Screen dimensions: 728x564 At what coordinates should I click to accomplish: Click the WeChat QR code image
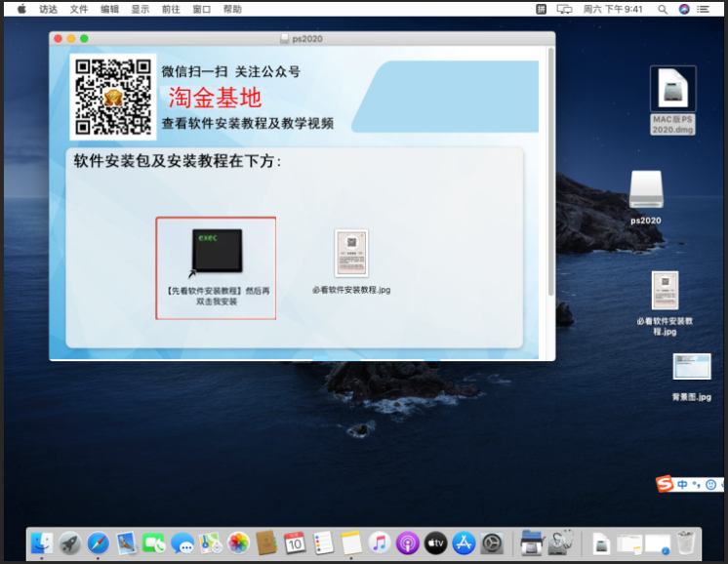click(113, 97)
